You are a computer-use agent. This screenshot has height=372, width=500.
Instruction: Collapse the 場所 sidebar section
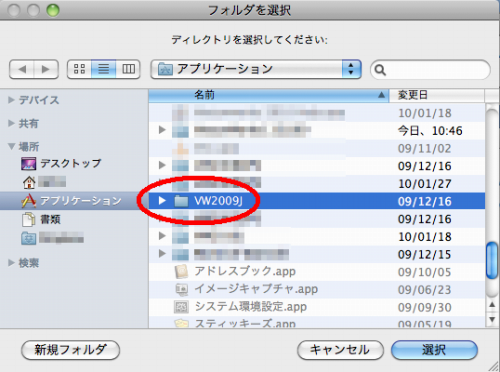tap(12, 146)
